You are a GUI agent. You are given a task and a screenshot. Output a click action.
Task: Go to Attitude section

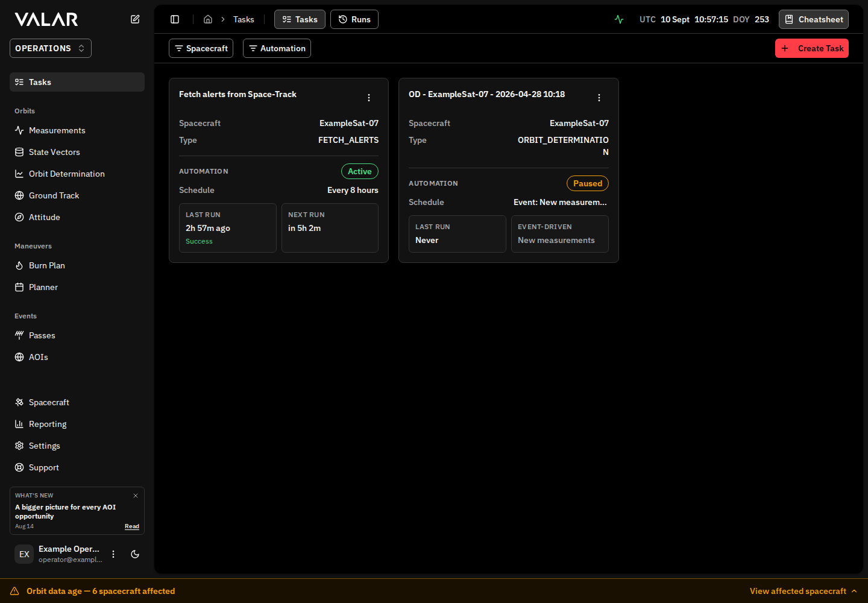click(77, 217)
